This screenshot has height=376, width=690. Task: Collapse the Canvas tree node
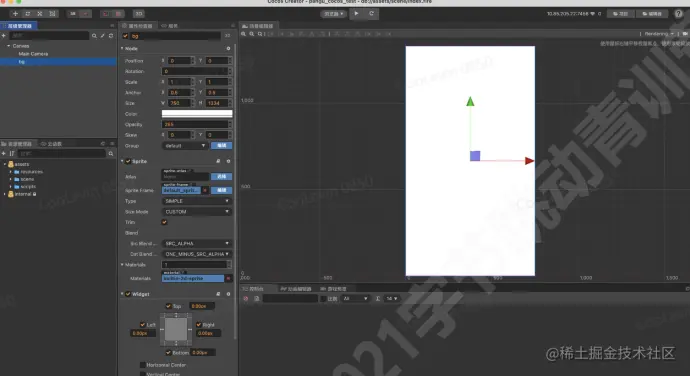click(8, 46)
